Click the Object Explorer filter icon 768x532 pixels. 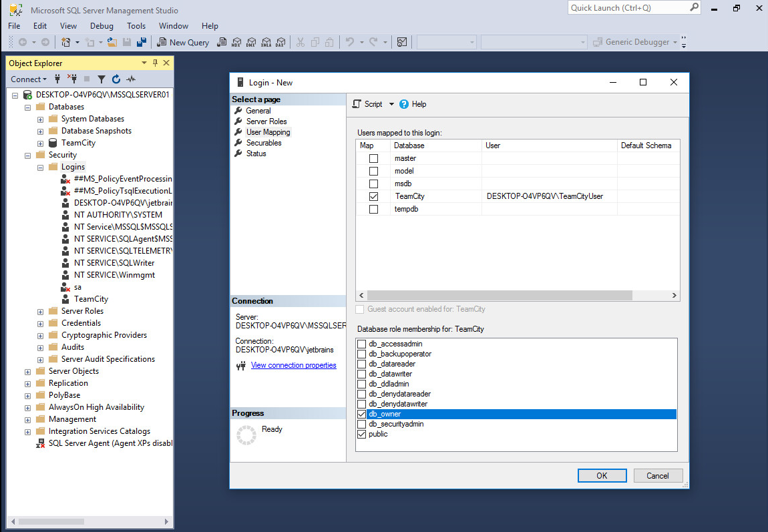[x=102, y=79]
